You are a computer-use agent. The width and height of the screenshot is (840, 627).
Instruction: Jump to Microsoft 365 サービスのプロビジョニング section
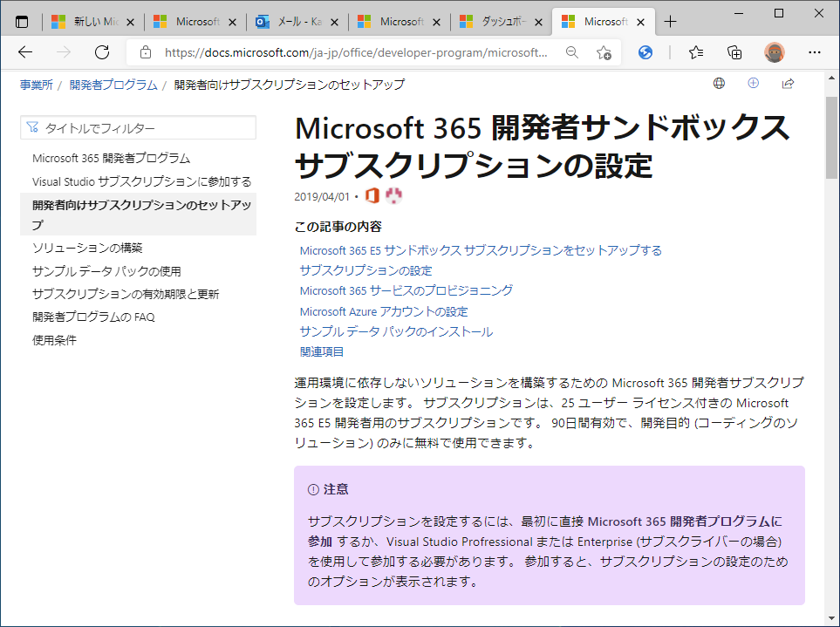click(x=406, y=290)
